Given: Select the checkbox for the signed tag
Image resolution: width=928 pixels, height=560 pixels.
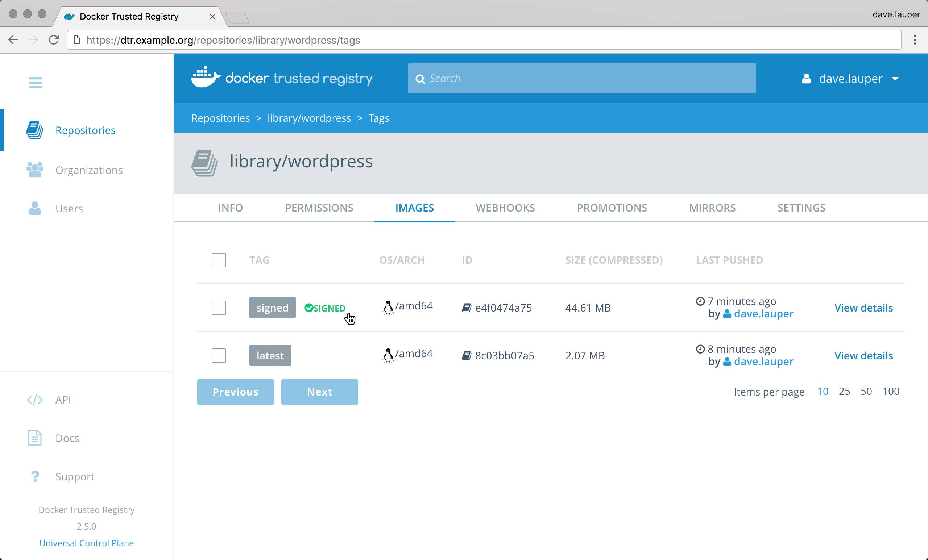Looking at the screenshot, I should [x=219, y=308].
